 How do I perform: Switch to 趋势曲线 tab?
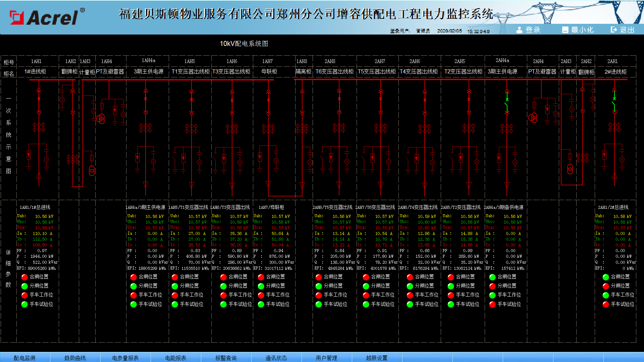(x=75, y=358)
